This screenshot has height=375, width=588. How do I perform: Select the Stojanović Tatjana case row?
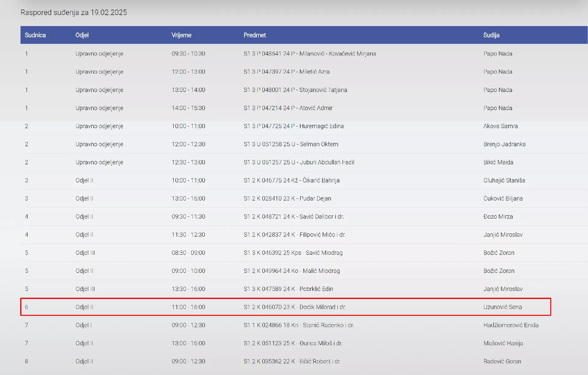(295, 90)
